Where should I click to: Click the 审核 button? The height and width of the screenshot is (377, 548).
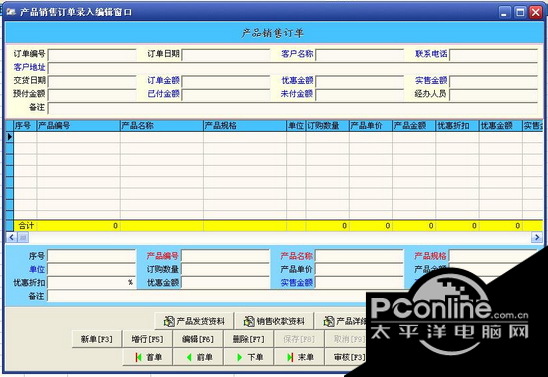[x=346, y=357]
